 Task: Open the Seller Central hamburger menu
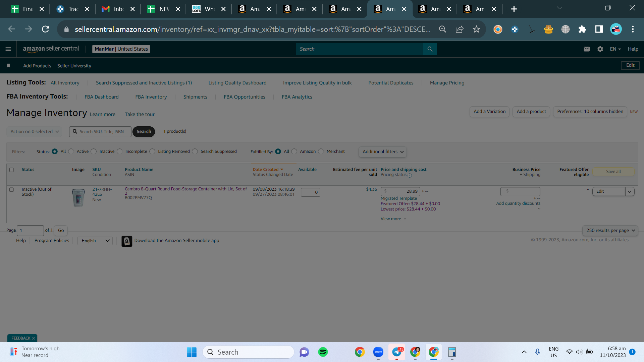tap(8, 49)
